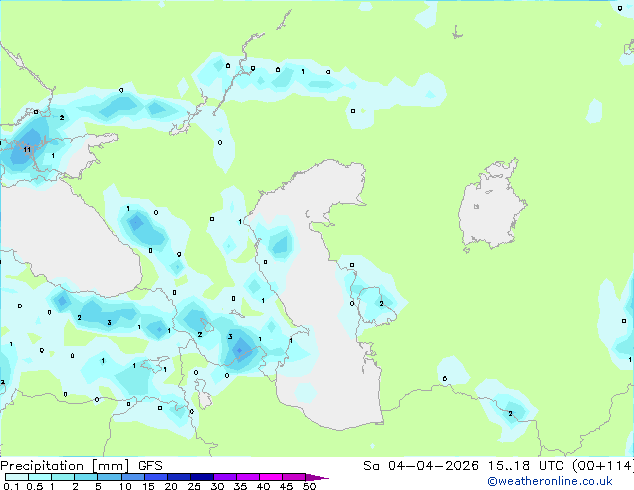Screen dimensions: 634x490
Task: Click the "30" legend scale label
Action: (217, 486)
